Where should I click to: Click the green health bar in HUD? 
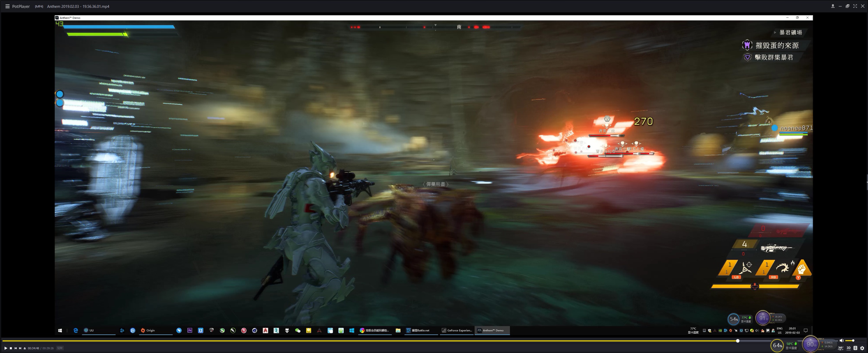point(97,34)
